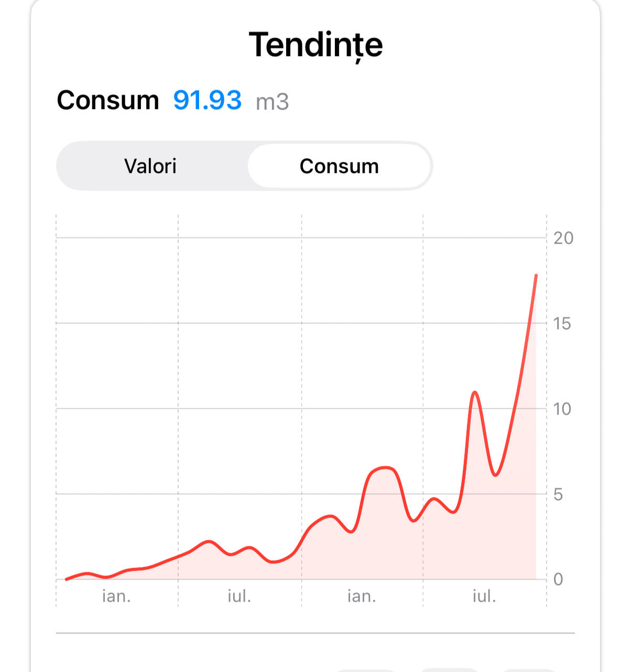631x672 pixels.
Task: Click the 0 label on the y-axis
Action: click(x=558, y=579)
